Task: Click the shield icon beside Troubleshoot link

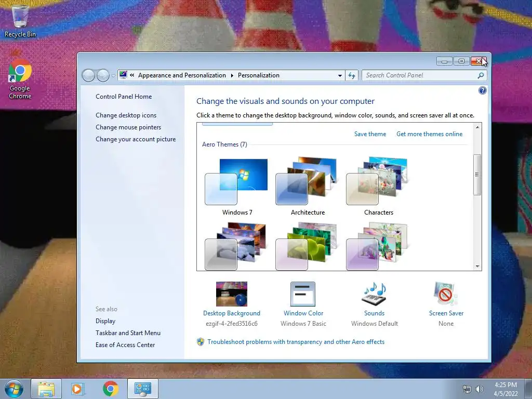Action: click(x=201, y=342)
